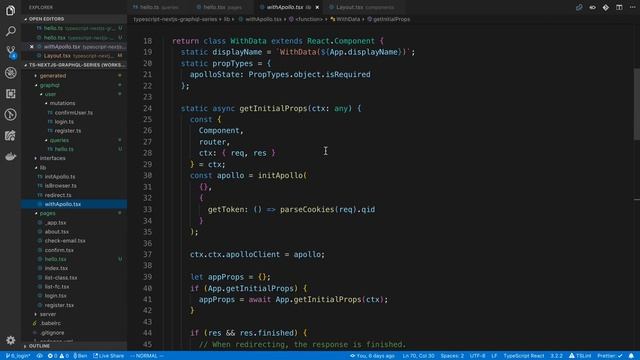640x360 pixels.
Task: Switch to the hello.tsx editor tab
Action: click(223, 7)
